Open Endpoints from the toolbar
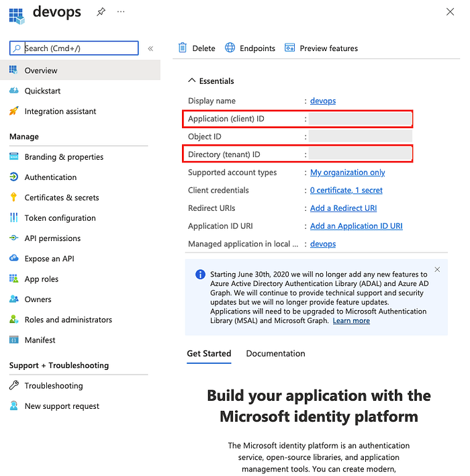This screenshot has height=476, width=470. pos(257,48)
